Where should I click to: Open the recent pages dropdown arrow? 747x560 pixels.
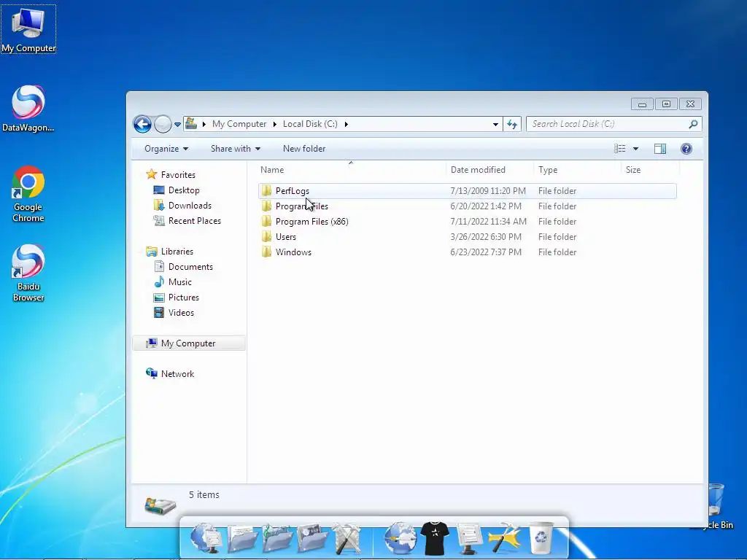[x=177, y=124]
